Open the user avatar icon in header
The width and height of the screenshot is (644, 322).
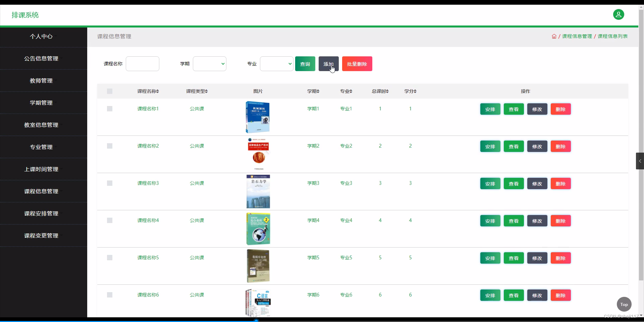point(619,14)
